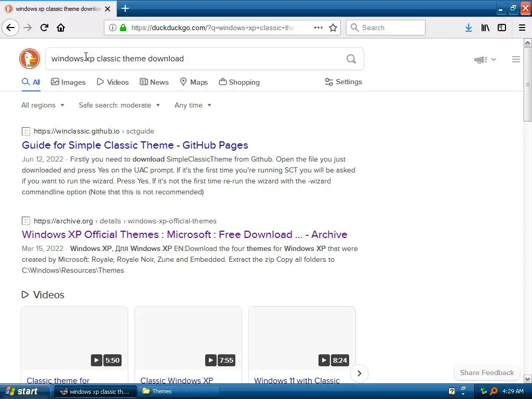This screenshot has height=399, width=532.
Task: Open search Settings
Action: tap(343, 82)
